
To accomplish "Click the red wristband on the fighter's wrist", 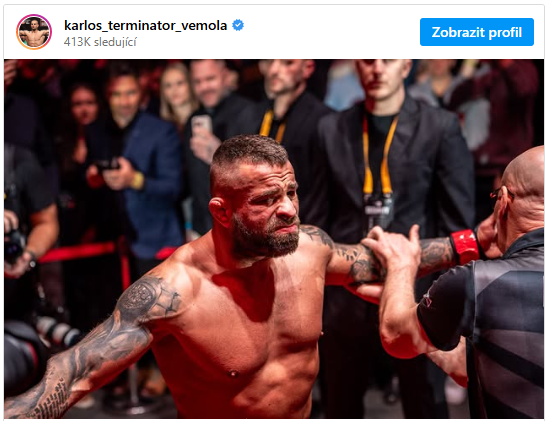I will click(x=465, y=247).
